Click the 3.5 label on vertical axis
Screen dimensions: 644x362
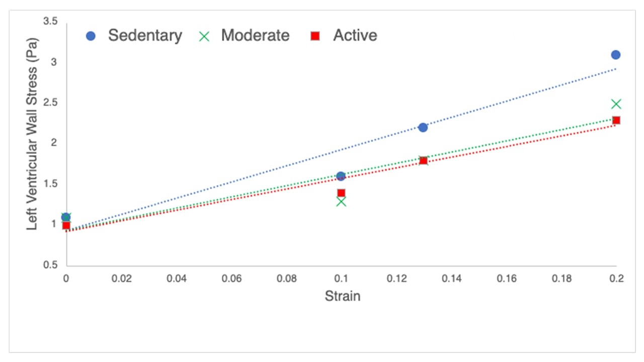point(50,22)
